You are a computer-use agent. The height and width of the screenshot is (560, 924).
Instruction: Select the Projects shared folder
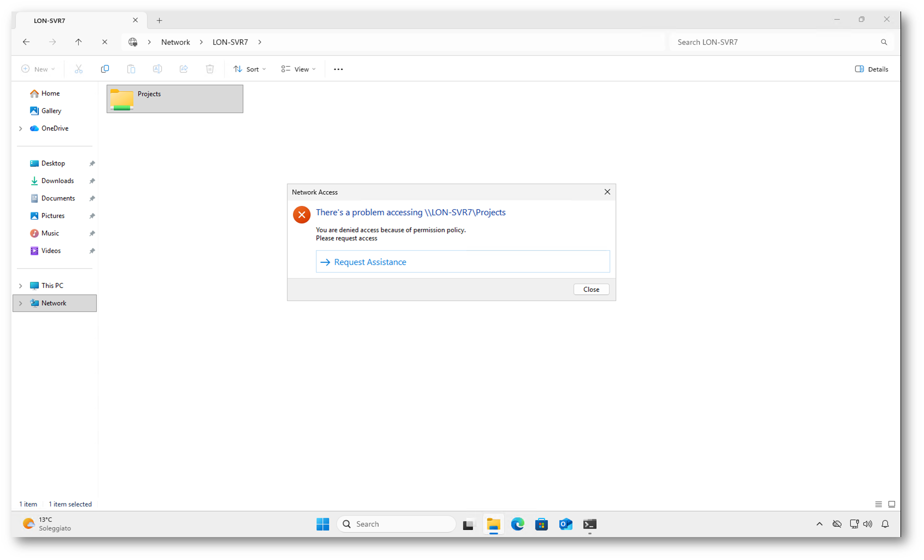coord(174,99)
